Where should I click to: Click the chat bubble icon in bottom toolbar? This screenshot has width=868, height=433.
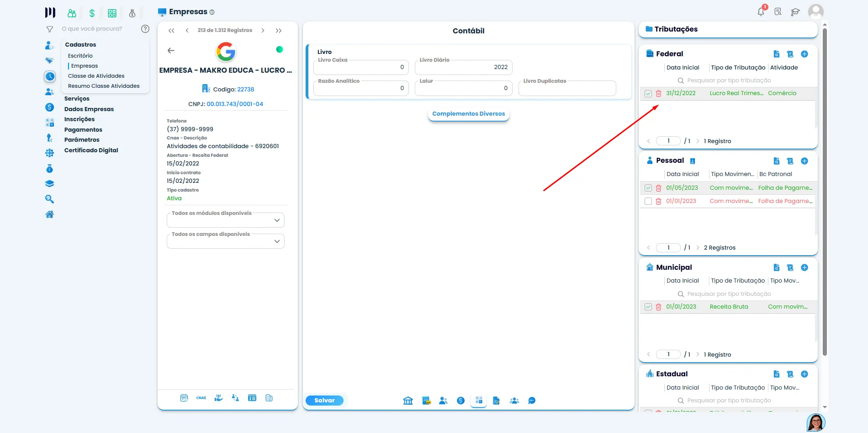(x=532, y=401)
